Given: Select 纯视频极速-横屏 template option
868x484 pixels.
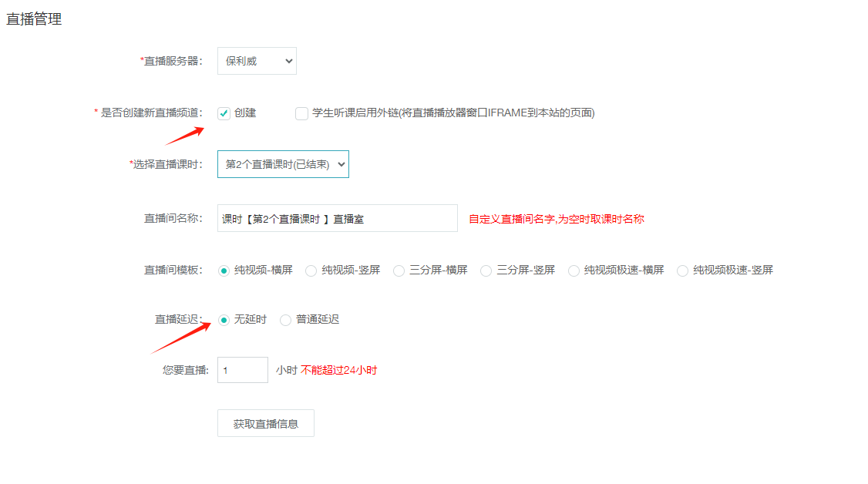Looking at the screenshot, I should (x=574, y=271).
